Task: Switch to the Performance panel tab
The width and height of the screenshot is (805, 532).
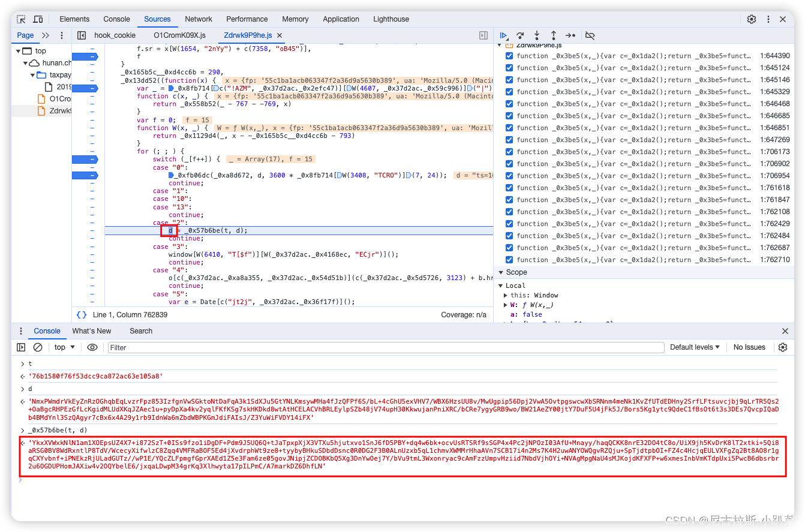Action: 247,19
